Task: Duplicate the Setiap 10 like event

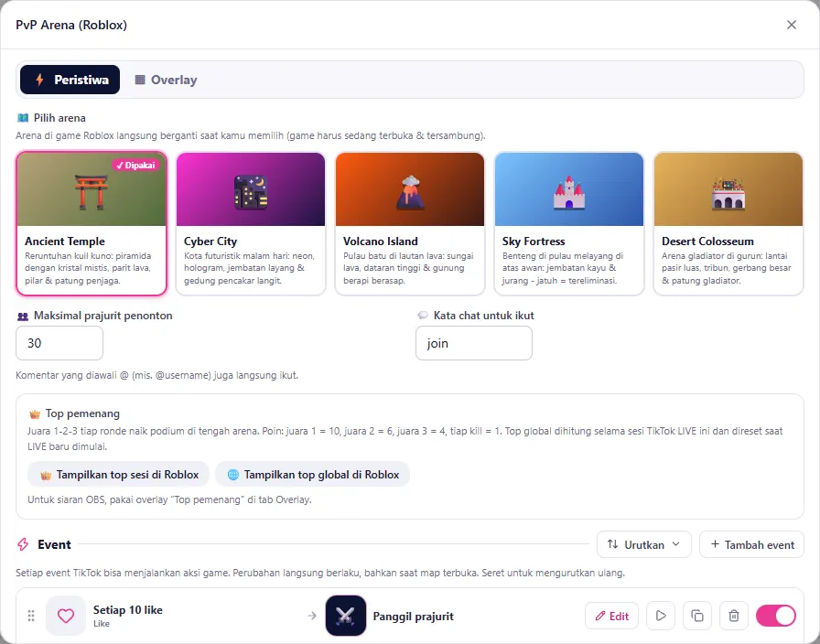Action: [697, 616]
